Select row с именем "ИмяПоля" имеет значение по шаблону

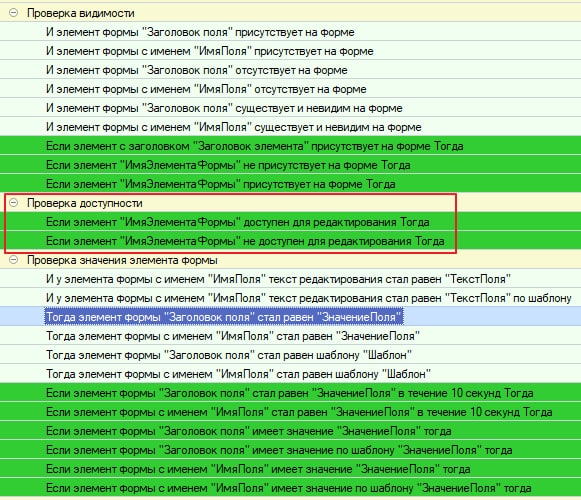[289, 488]
